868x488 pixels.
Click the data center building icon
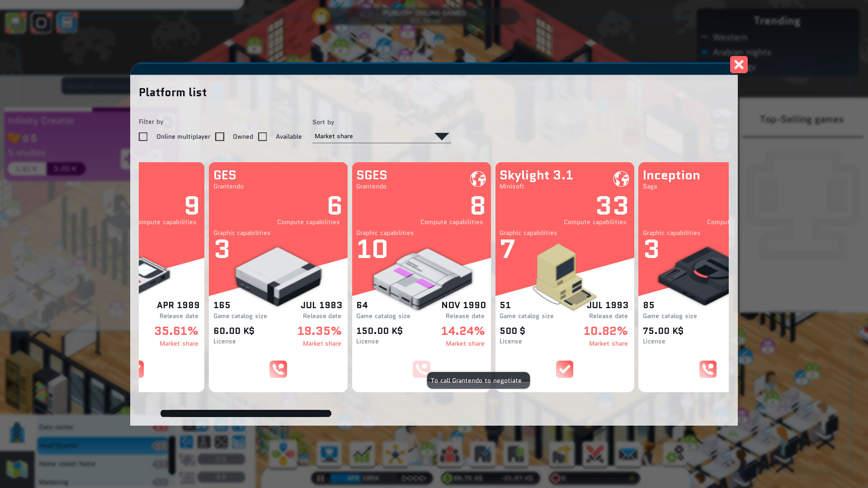coord(17,432)
